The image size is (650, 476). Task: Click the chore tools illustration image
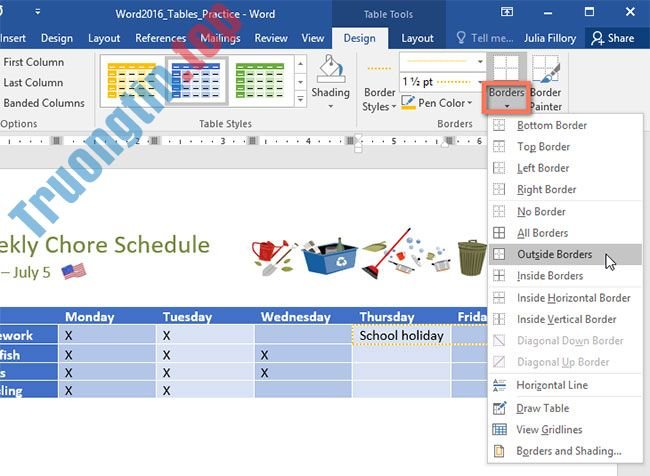[369, 253]
